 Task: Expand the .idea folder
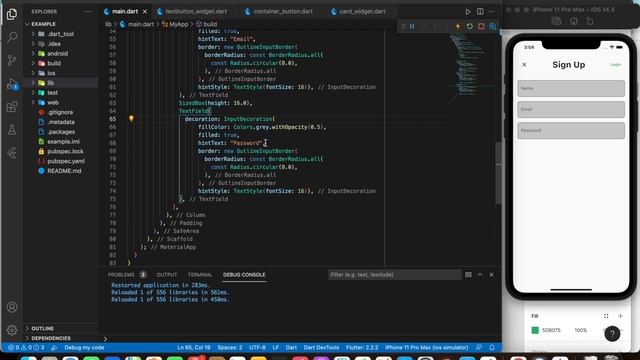click(x=54, y=44)
